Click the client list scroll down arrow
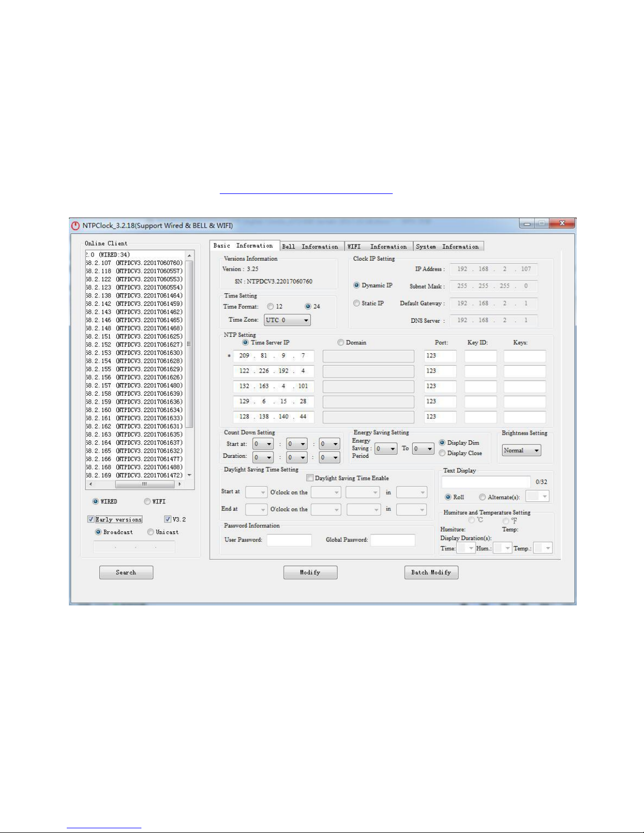Image resolution: width=644 pixels, height=833 pixels. click(189, 475)
